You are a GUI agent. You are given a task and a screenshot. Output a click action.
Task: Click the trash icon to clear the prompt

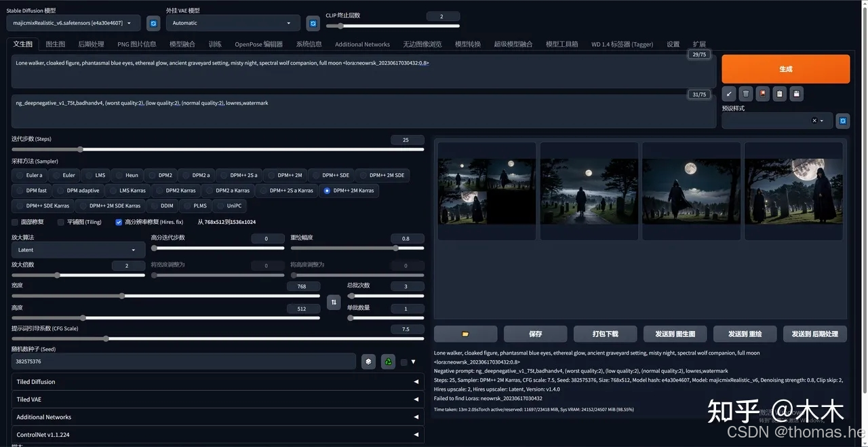pos(746,94)
